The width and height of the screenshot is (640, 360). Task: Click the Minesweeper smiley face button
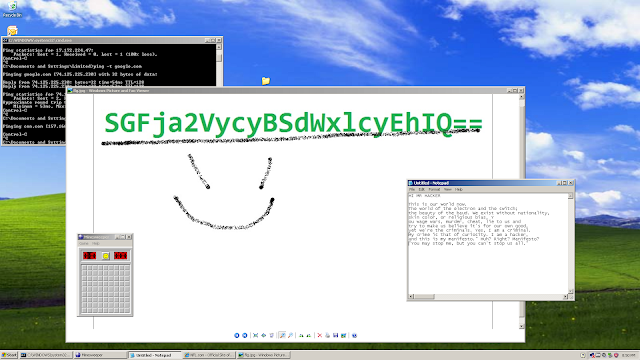106,256
